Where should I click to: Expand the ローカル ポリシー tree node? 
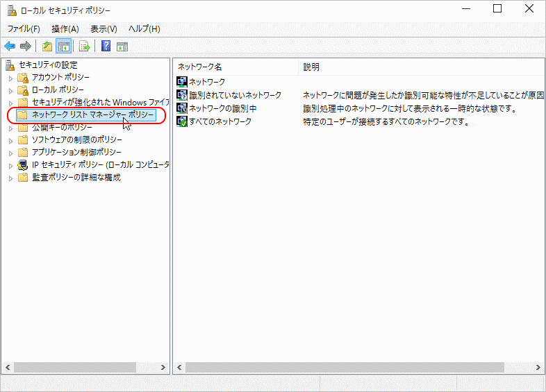point(11,91)
